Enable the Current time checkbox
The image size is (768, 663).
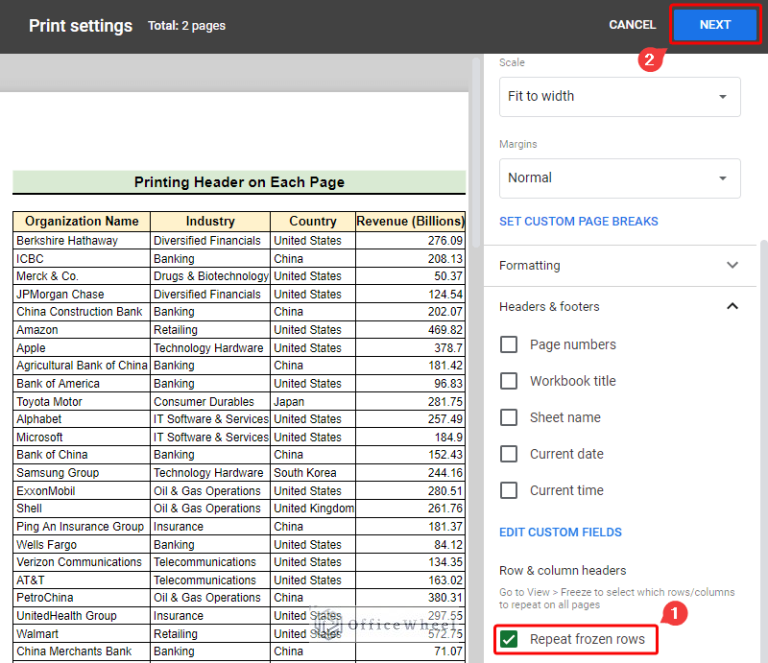click(x=509, y=490)
